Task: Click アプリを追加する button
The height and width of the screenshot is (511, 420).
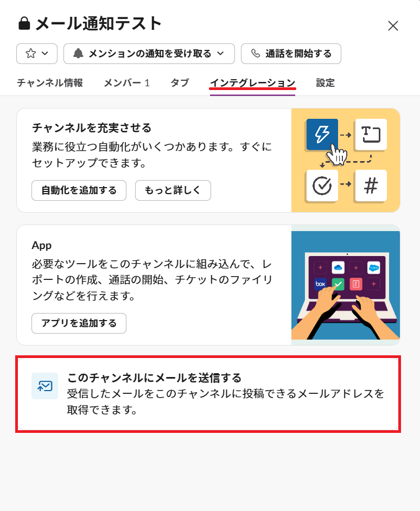Action: 79,323
